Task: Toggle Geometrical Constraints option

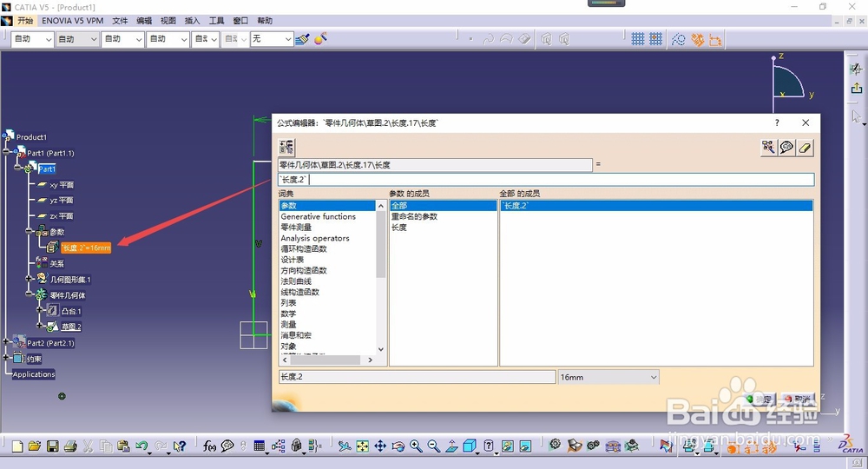Action: 698,39
